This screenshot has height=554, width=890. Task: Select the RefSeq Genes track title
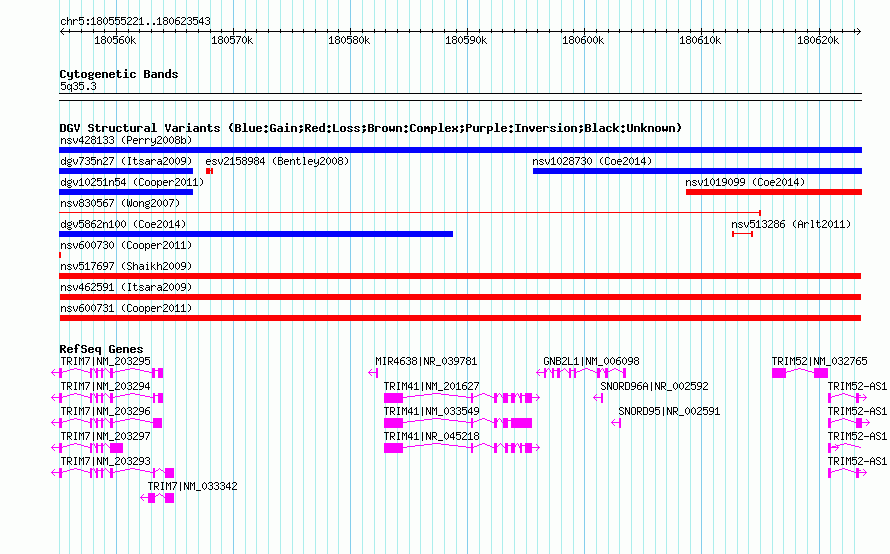pyautogui.click(x=101, y=349)
